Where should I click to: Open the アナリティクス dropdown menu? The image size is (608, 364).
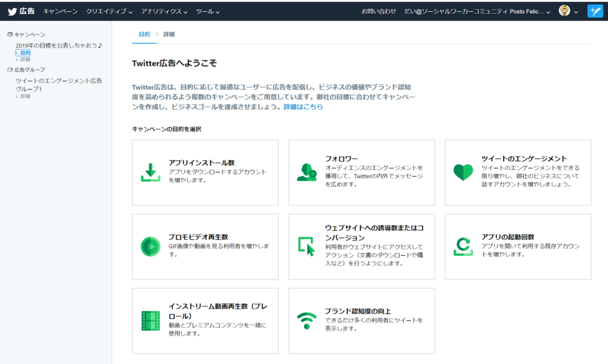tap(164, 12)
